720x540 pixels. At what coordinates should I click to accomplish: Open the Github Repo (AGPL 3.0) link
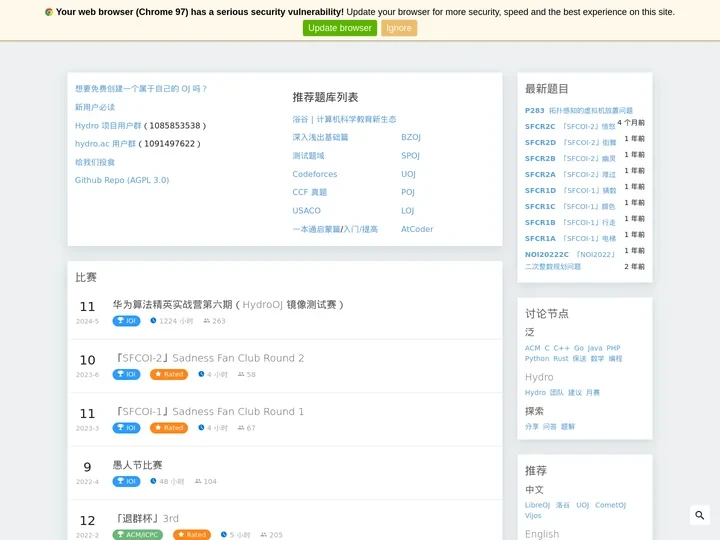pyautogui.click(x=122, y=180)
